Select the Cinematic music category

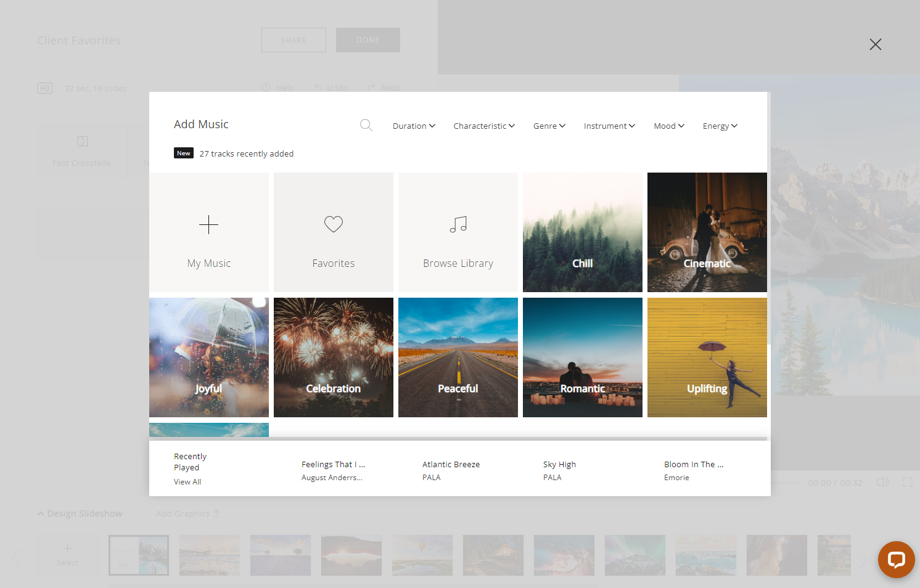pyautogui.click(x=707, y=232)
